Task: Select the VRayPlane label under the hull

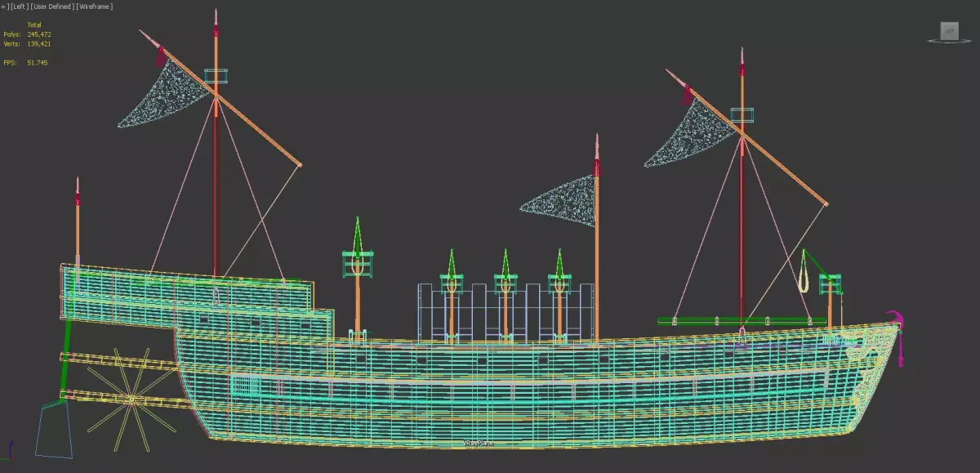Action: [479, 443]
